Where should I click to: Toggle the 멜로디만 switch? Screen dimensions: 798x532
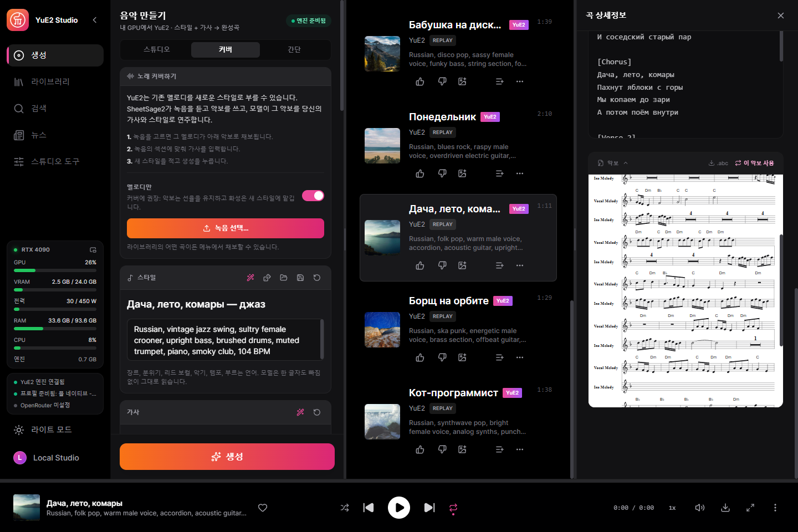click(x=313, y=196)
